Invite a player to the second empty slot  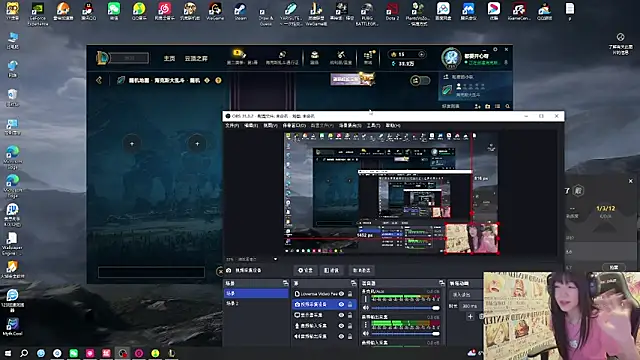click(x=197, y=144)
